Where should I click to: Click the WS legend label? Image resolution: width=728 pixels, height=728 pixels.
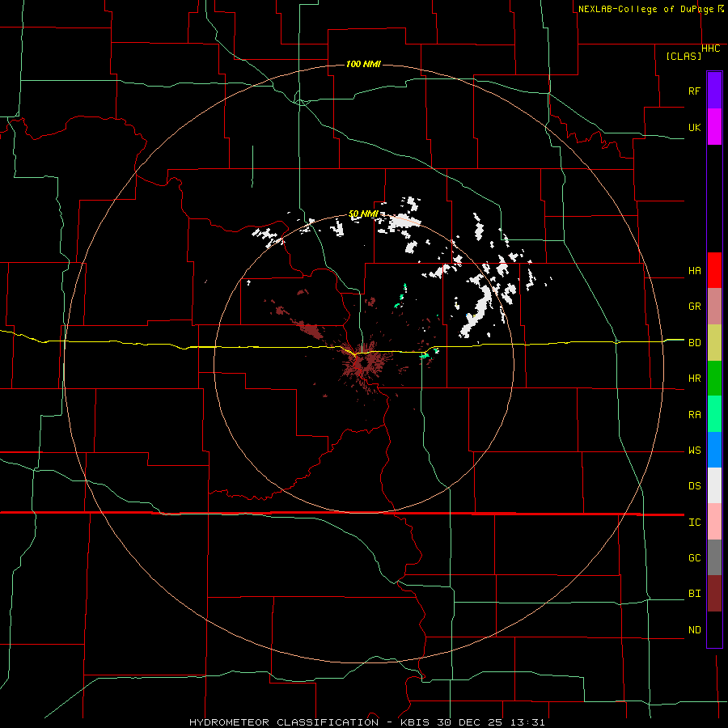[x=694, y=451]
